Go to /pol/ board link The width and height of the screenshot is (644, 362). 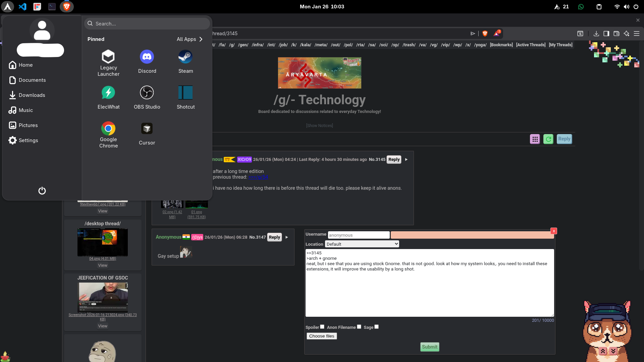348,45
